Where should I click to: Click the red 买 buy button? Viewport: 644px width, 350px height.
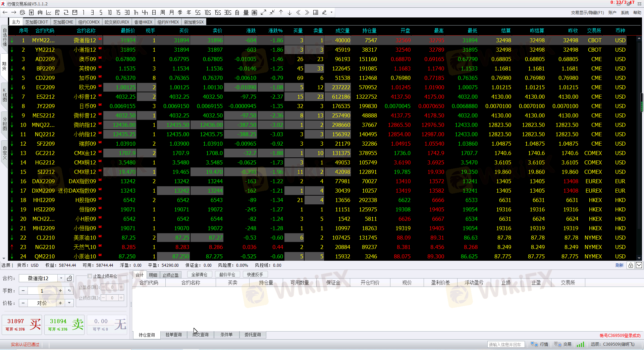(x=22, y=324)
